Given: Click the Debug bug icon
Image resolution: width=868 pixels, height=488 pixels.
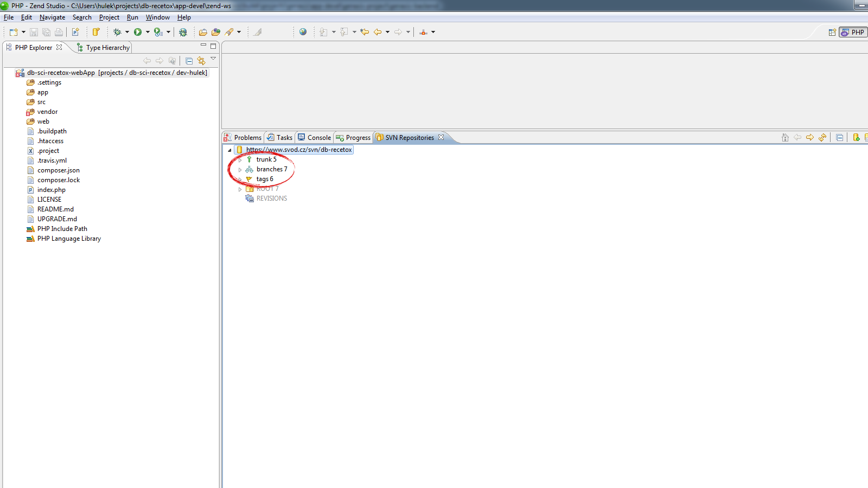Looking at the screenshot, I should tap(117, 32).
